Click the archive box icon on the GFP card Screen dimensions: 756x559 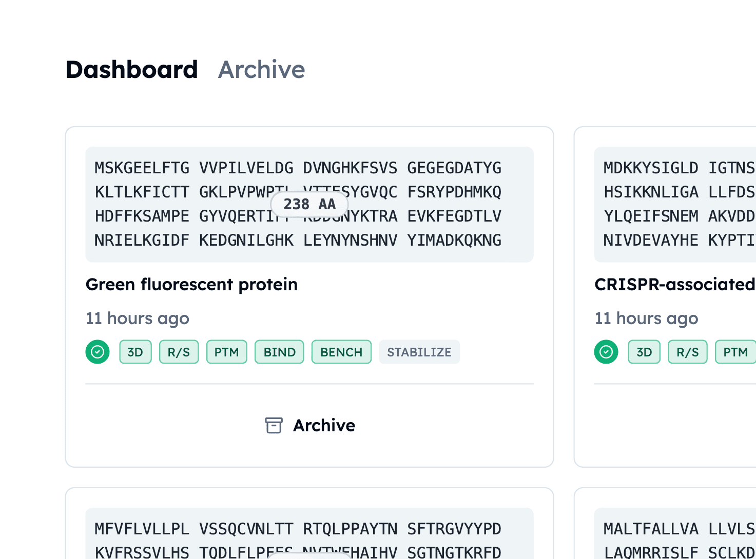click(x=274, y=425)
